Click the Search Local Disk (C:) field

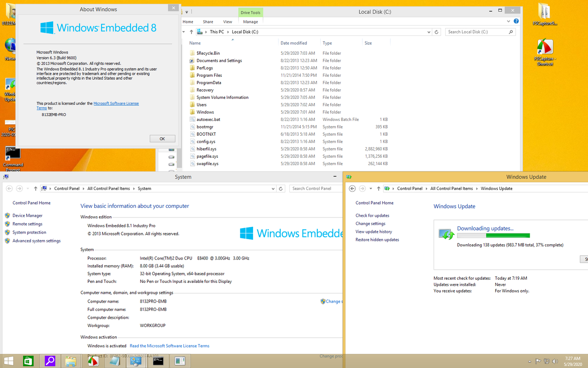click(x=477, y=32)
